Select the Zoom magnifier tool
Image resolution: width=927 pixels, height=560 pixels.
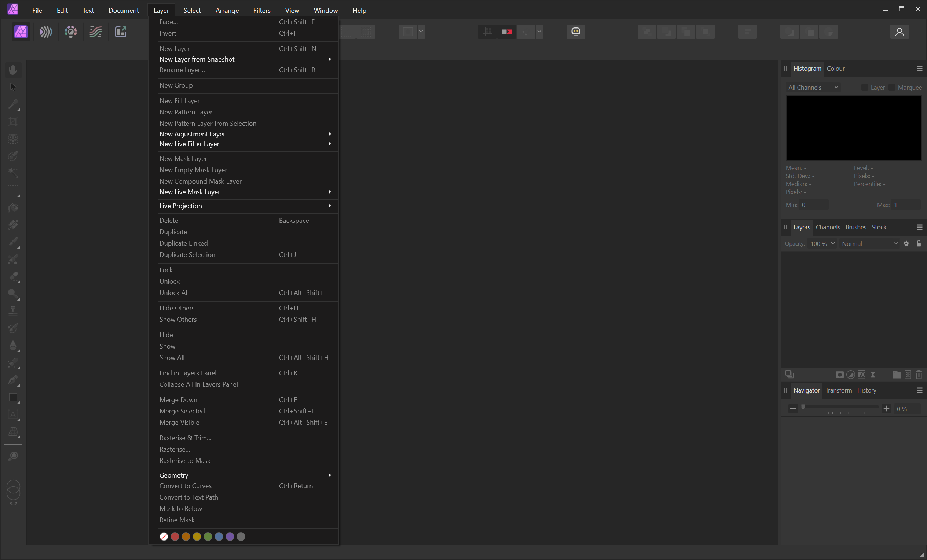13,456
